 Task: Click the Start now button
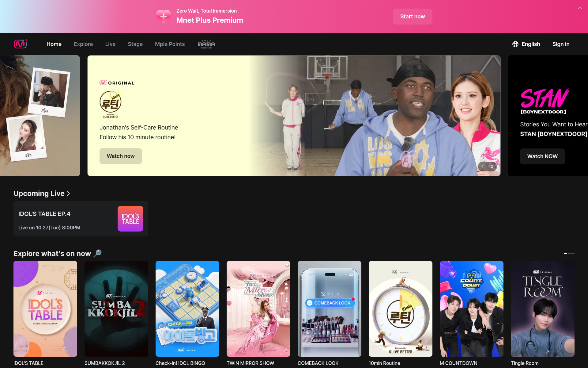(x=413, y=17)
